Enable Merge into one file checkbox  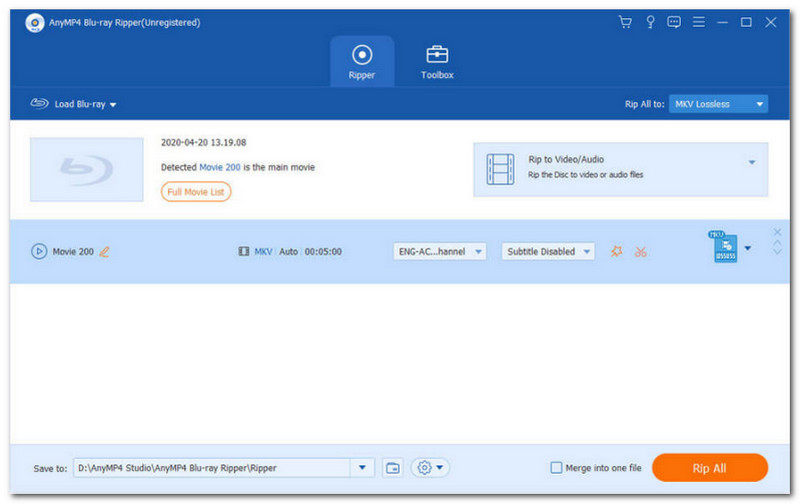[x=557, y=468]
